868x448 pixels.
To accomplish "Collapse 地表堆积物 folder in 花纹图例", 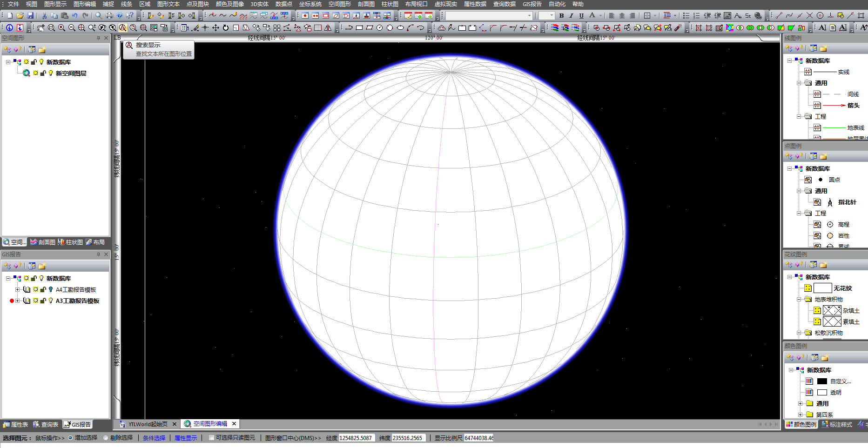I will 799,299.
